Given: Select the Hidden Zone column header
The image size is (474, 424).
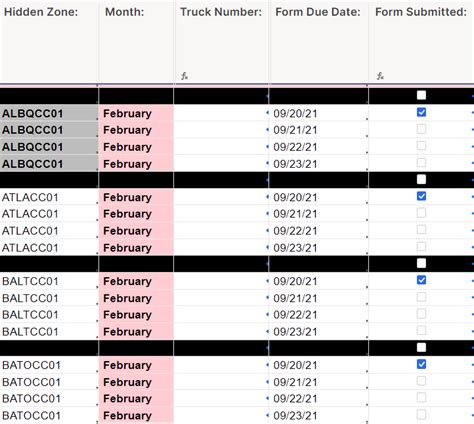Looking at the screenshot, I should pos(49,42).
